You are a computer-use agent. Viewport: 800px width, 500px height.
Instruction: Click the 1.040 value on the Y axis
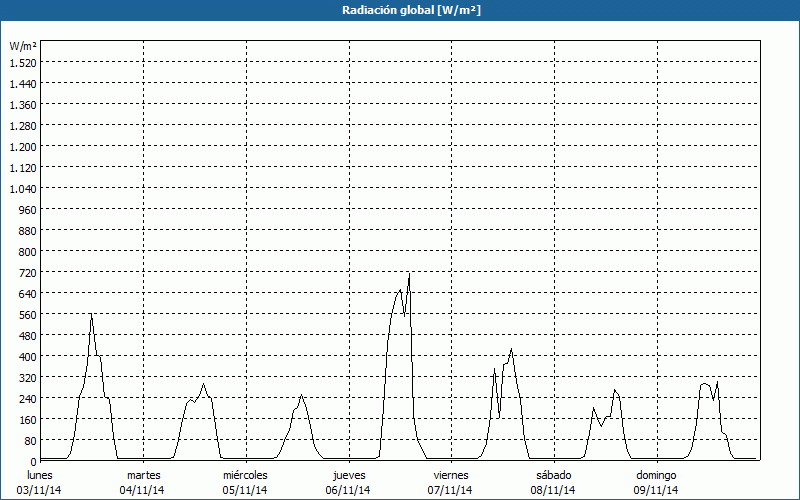(x=22, y=188)
